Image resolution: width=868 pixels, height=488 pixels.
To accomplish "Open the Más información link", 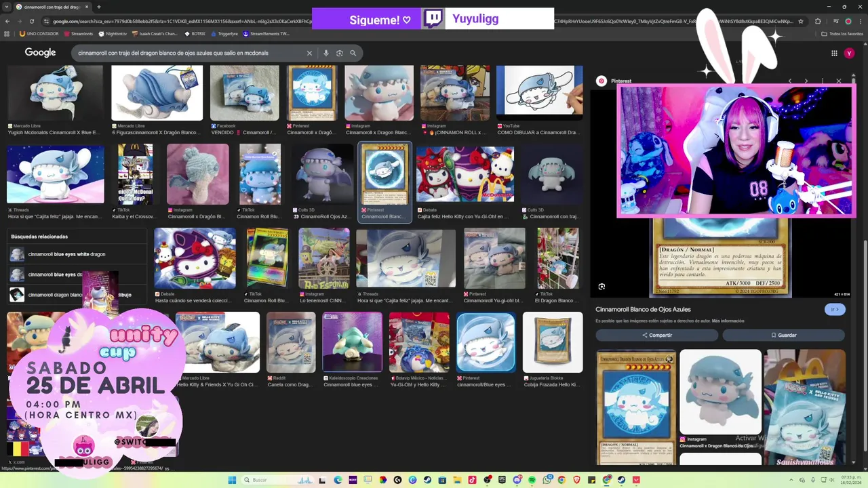I will [728, 321].
